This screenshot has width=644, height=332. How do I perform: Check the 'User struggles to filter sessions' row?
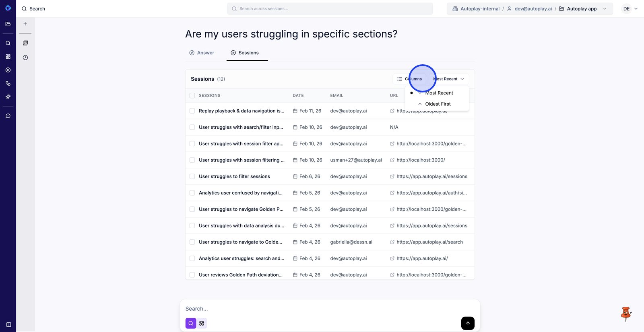point(192,176)
